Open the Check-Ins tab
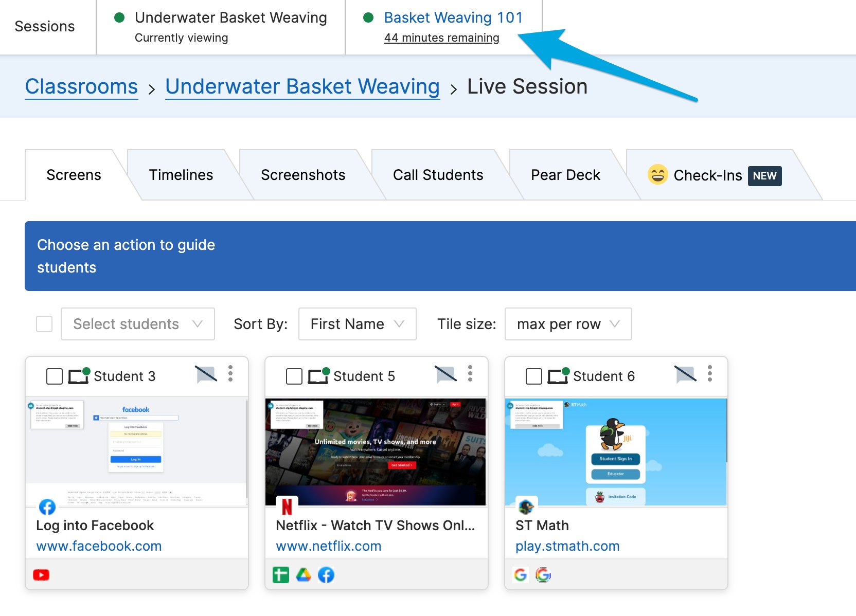The width and height of the screenshot is (856, 616). (x=715, y=175)
